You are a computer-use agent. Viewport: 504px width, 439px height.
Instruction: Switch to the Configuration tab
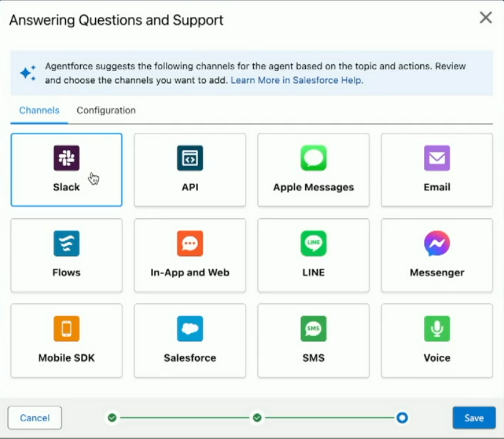pos(106,111)
